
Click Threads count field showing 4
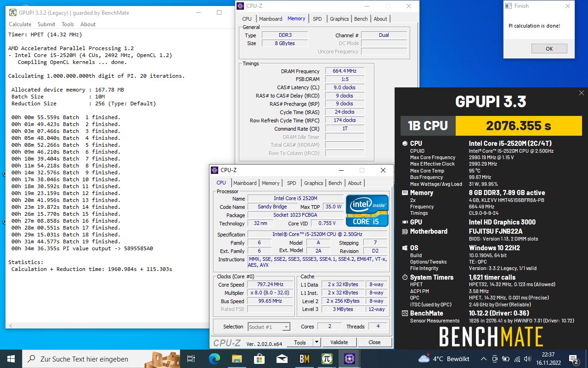378,326
